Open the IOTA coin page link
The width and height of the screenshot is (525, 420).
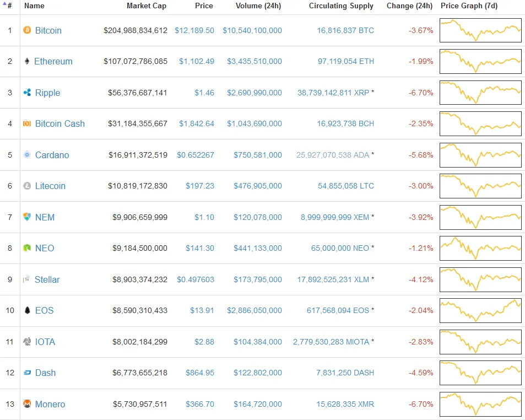click(x=45, y=342)
